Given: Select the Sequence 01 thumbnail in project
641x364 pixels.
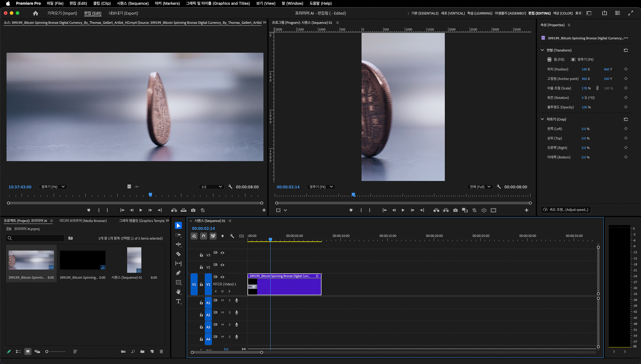Looking at the screenshot, I should (x=134, y=260).
